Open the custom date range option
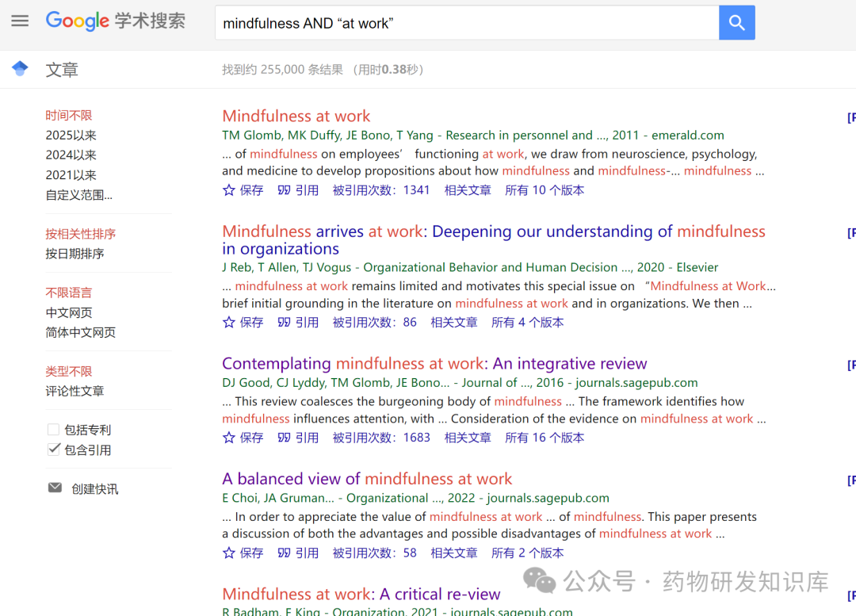This screenshot has height=616, width=856. click(x=78, y=194)
